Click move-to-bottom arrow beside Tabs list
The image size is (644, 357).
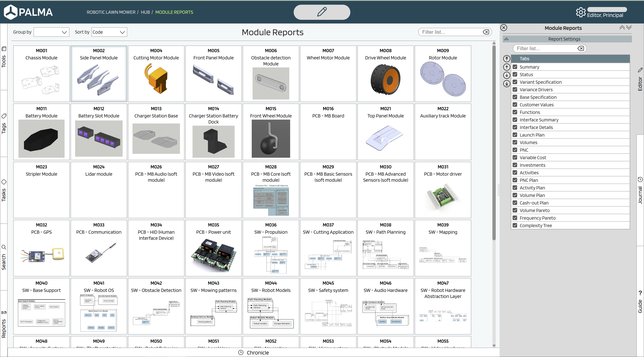click(x=507, y=83)
